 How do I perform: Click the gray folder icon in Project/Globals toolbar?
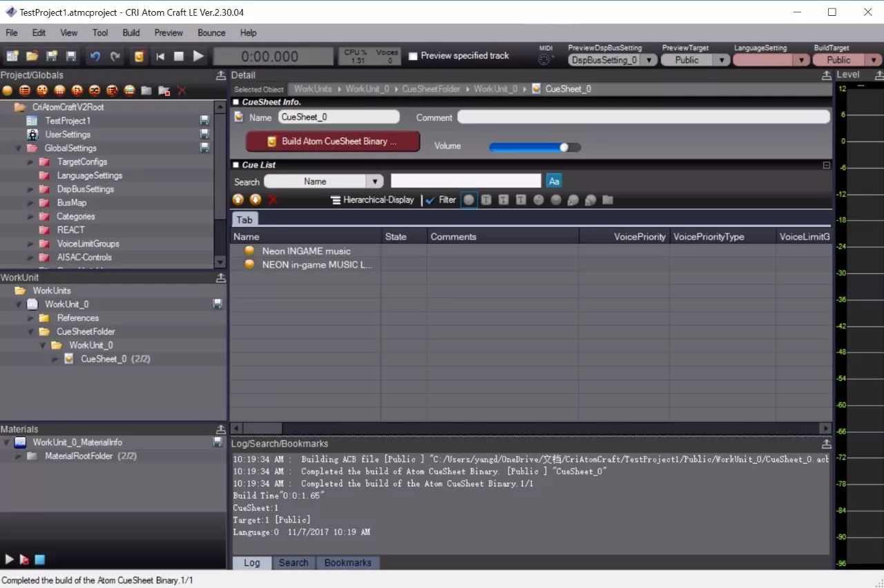point(146,90)
